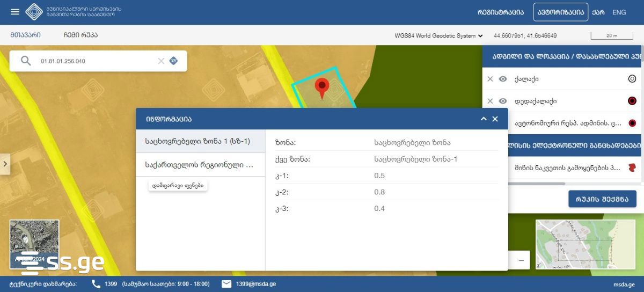This screenshot has width=644, height=292.
Task: Click the email envelope icon in footer
Action: coord(226,284)
